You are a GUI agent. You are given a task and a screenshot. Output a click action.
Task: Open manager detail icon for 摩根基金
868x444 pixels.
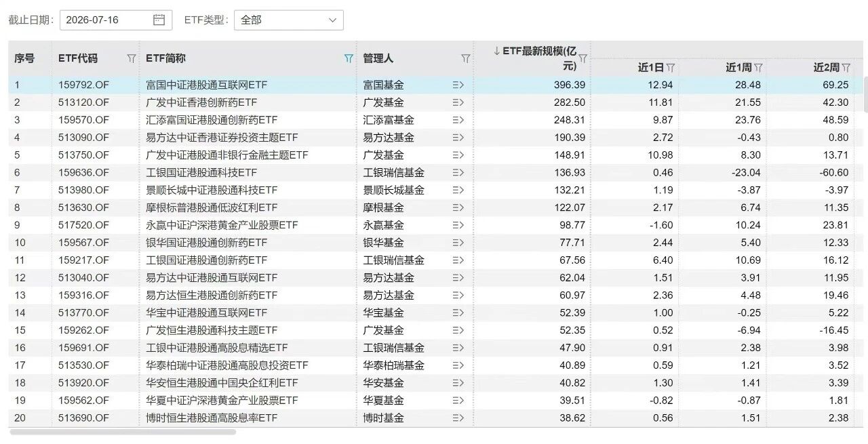coord(458,207)
